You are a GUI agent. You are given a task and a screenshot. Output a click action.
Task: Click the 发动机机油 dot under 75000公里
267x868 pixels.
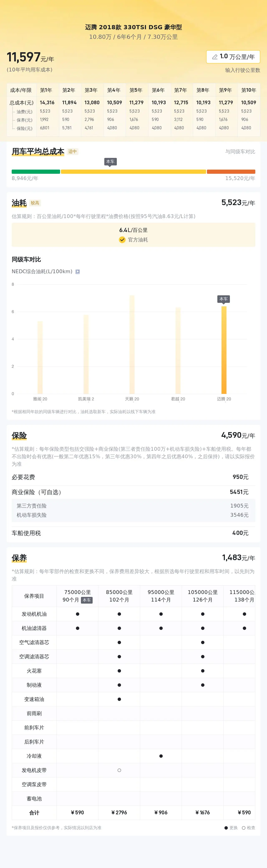coord(77,614)
